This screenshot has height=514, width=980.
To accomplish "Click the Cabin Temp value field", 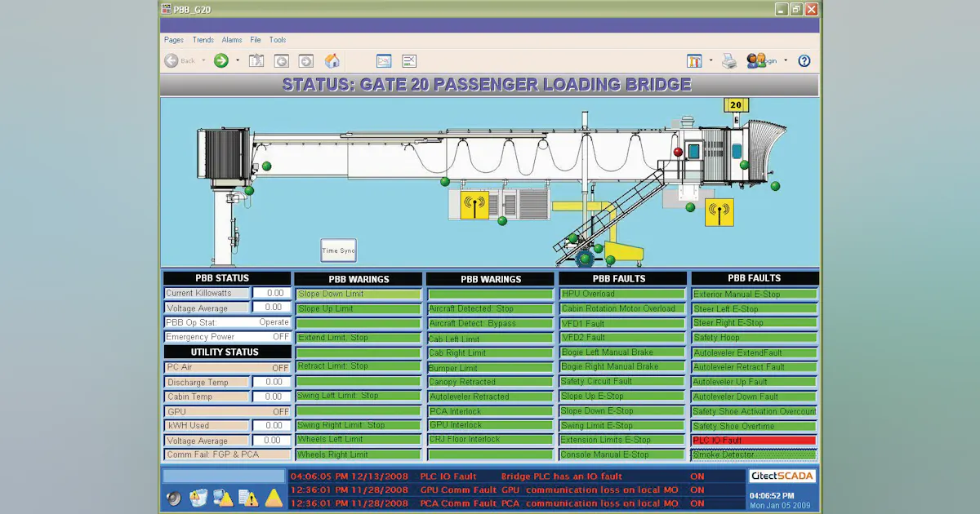I will pyautogui.click(x=271, y=397).
